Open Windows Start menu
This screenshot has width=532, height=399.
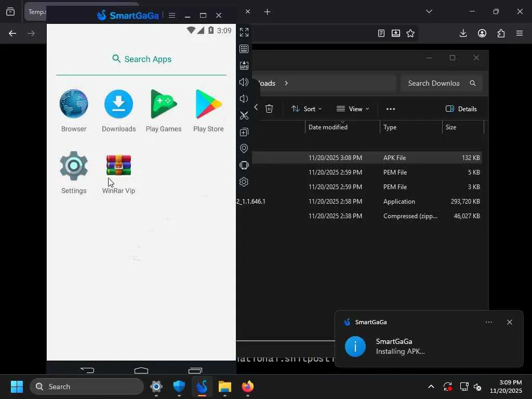[x=17, y=387]
